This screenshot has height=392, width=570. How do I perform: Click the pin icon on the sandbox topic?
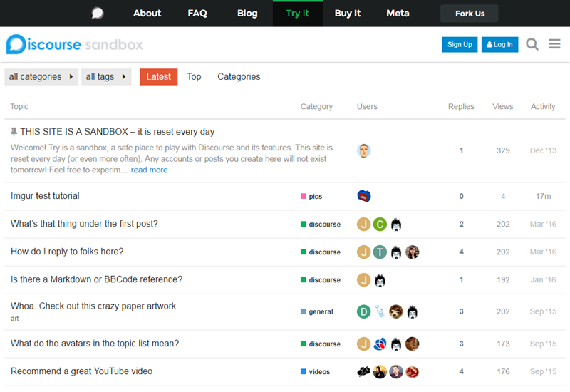click(x=14, y=132)
